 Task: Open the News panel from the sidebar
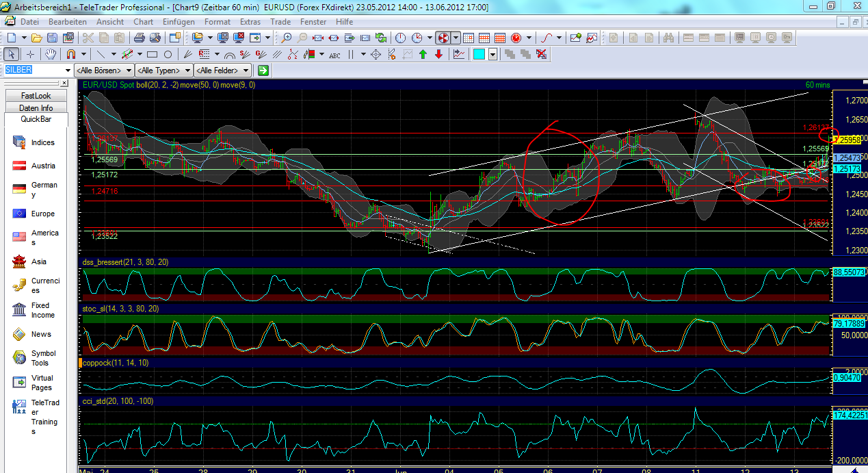click(x=21, y=335)
